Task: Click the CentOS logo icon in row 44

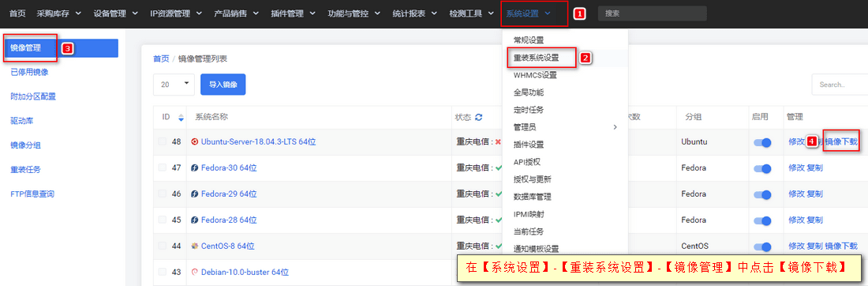Action: pyautogui.click(x=194, y=246)
